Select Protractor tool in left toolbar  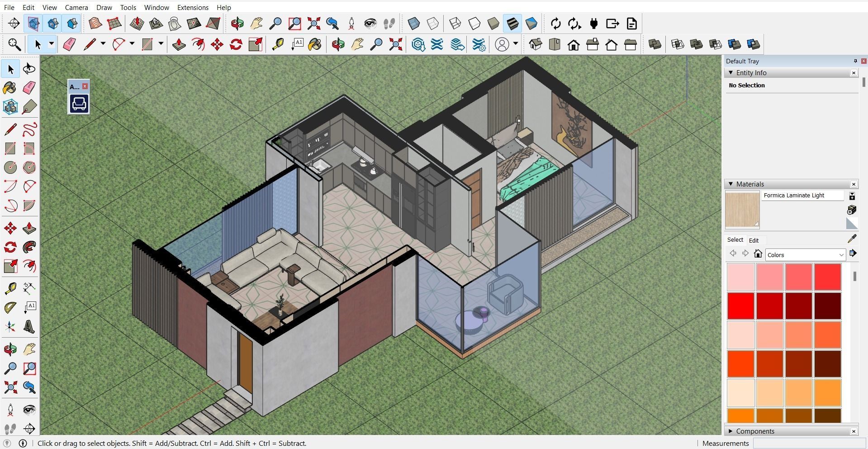[10, 308]
